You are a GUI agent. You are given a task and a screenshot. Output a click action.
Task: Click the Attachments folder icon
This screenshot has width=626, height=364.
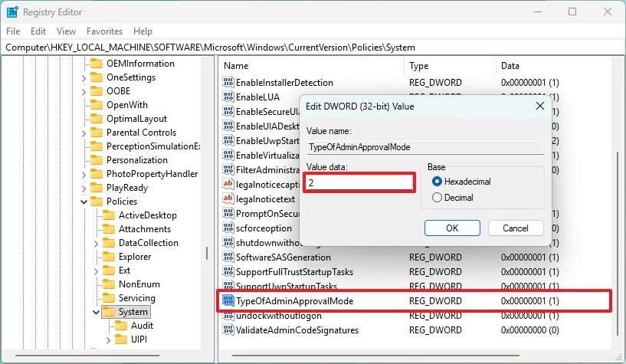109,229
